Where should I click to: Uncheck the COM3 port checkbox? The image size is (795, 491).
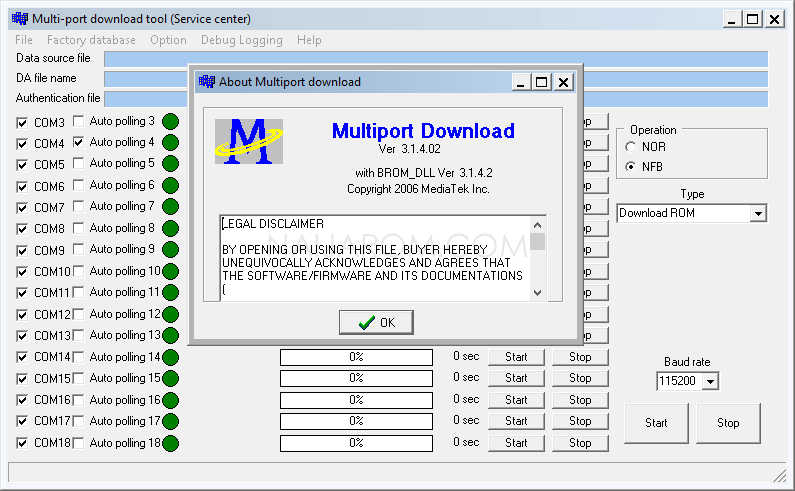(x=22, y=123)
